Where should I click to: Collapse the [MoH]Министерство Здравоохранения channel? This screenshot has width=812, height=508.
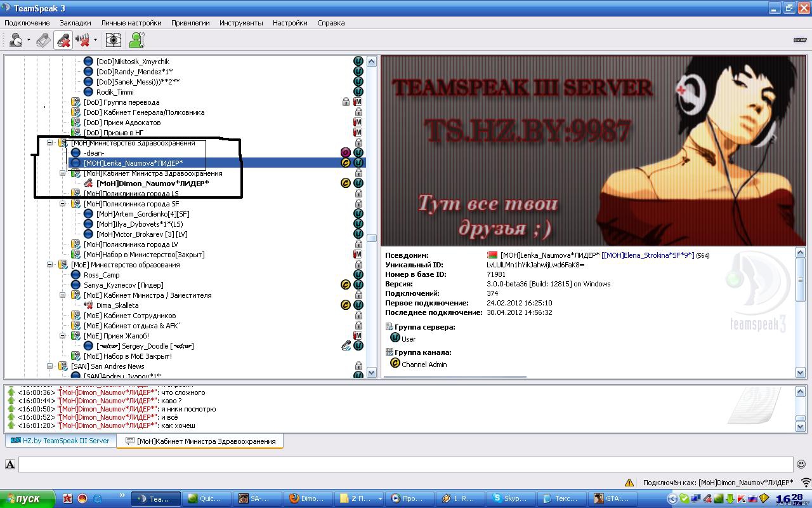click(x=50, y=143)
